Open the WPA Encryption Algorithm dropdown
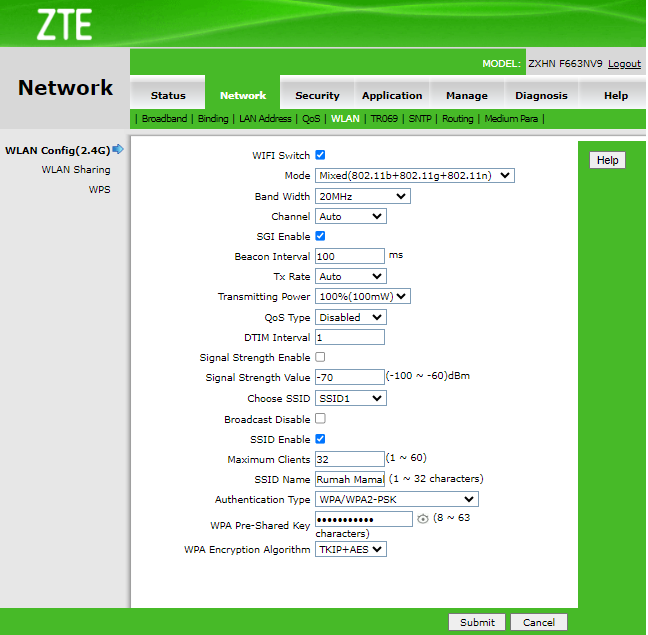 pyautogui.click(x=350, y=549)
